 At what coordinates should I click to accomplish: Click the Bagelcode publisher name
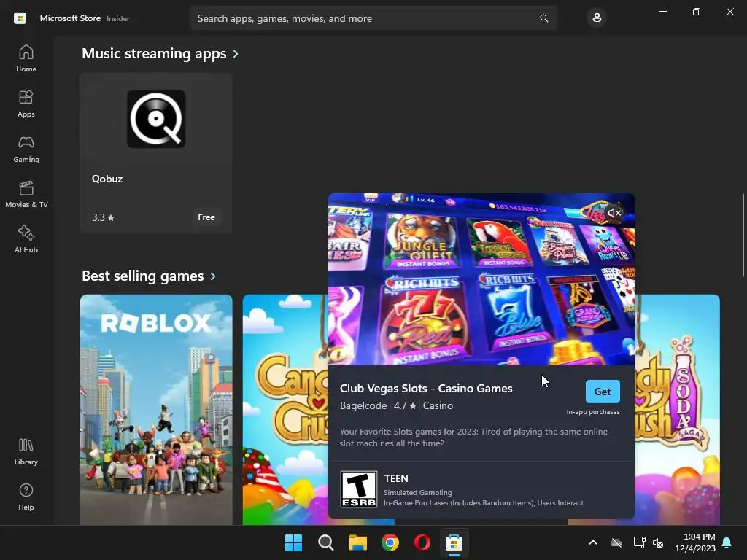pyautogui.click(x=363, y=405)
